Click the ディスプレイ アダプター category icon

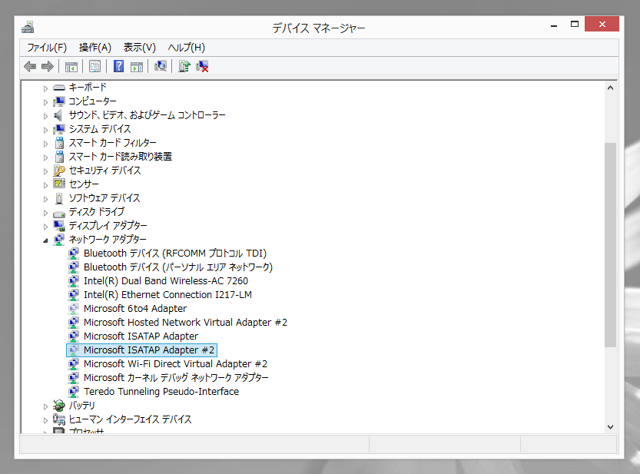point(59,226)
